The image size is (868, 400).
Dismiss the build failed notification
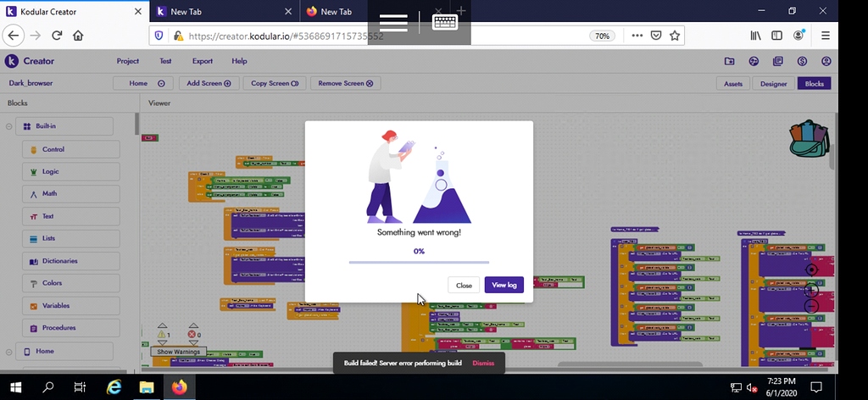tap(483, 363)
